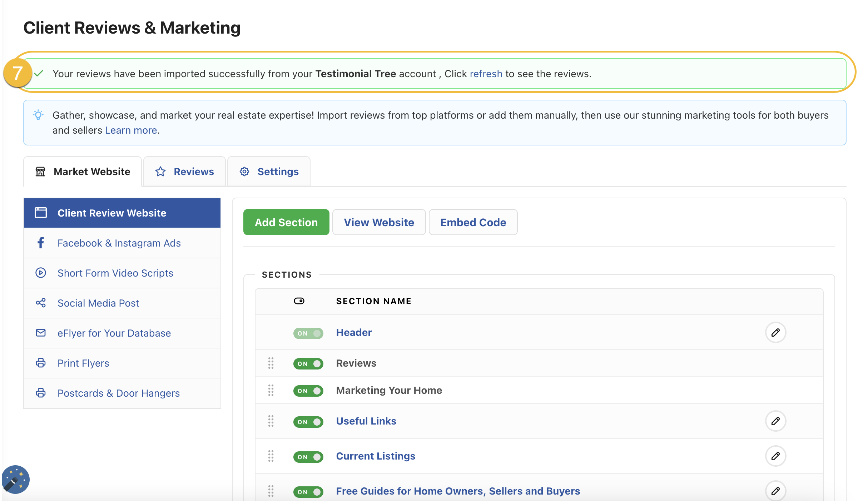Click the refresh link in the success message
The height and width of the screenshot is (501, 868).
(x=486, y=74)
